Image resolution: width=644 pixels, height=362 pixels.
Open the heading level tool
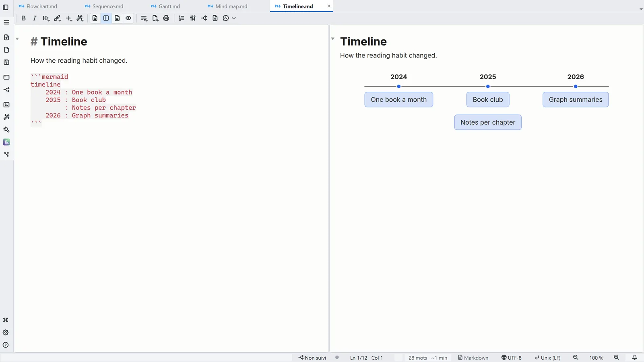pyautogui.click(x=46, y=18)
